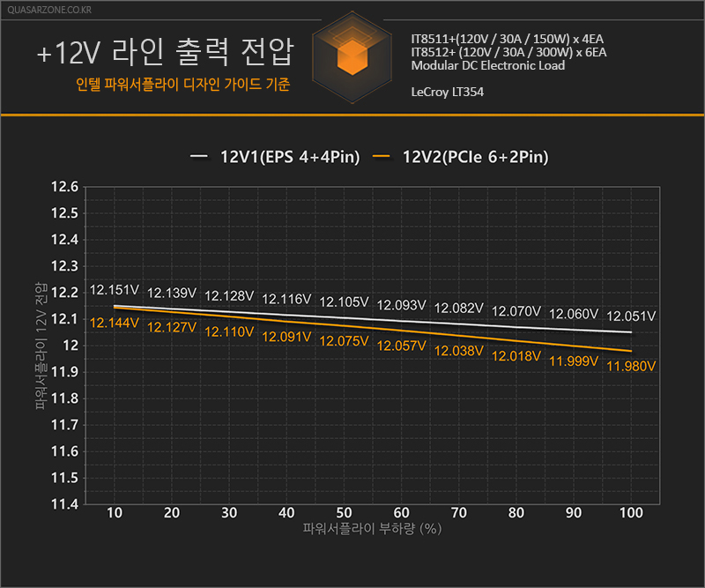Click the orange 11.980V data label

coord(631,366)
